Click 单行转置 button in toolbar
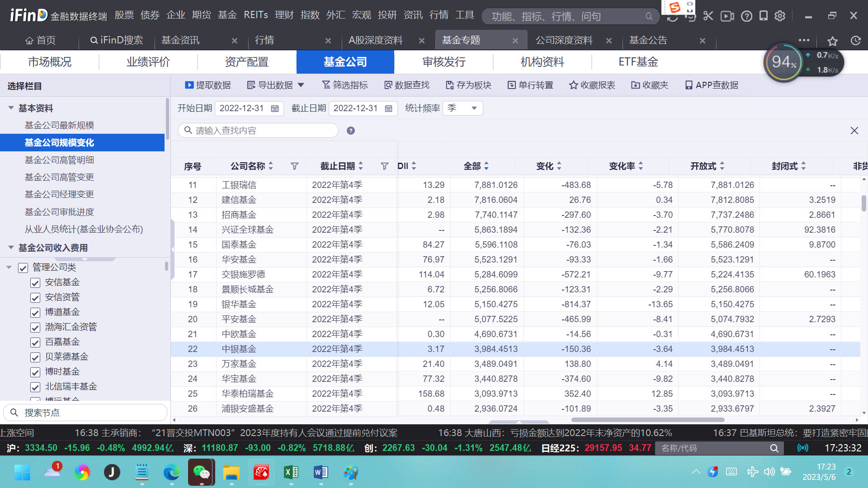 (530, 85)
